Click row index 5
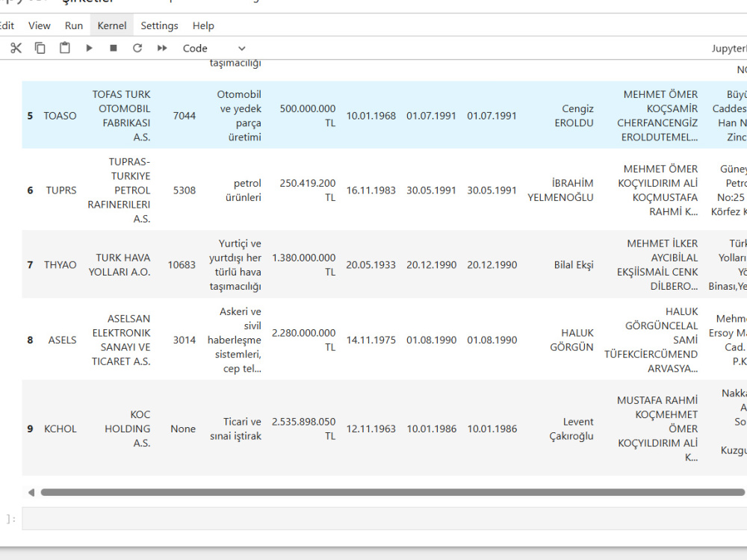This screenshot has height=560, width=747. pyautogui.click(x=30, y=116)
